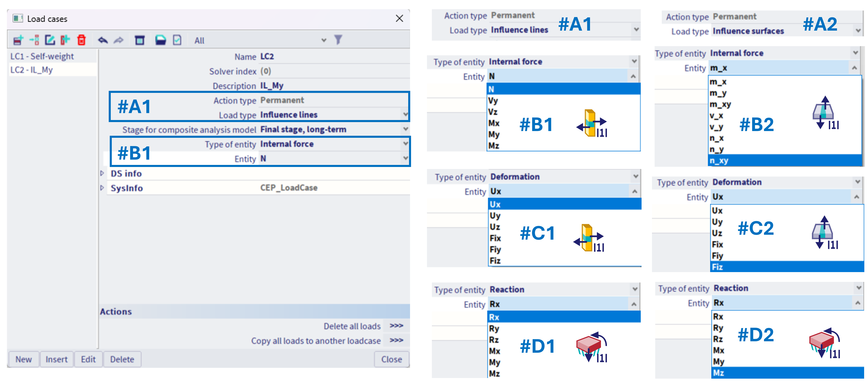This screenshot has width=868, height=387.
Task: Select LC2 - IL_My load case
Action: (32, 70)
